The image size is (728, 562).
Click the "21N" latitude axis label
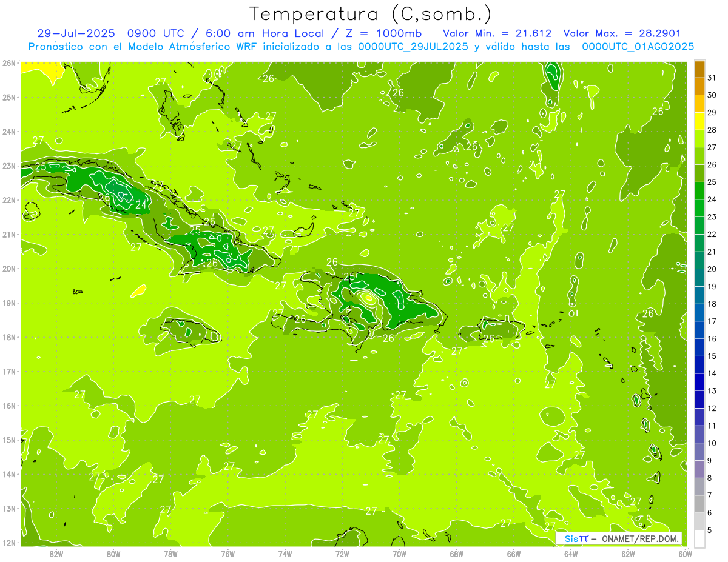click(x=9, y=234)
